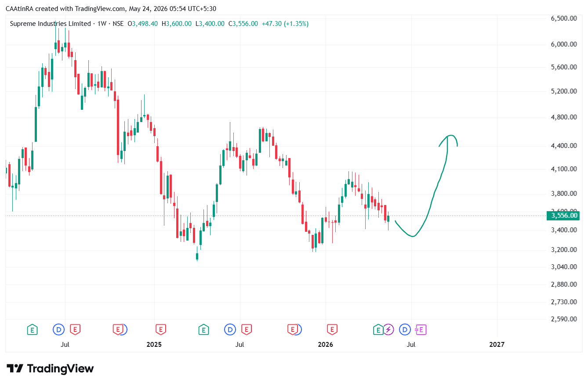Open the purple lightning event marker
This screenshot has width=588, height=385.
pyautogui.click(x=388, y=329)
